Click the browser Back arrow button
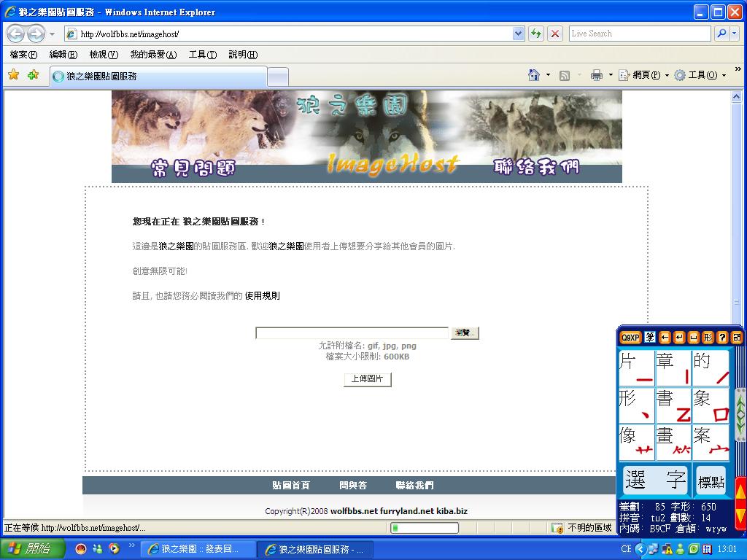The height and width of the screenshot is (560, 747). coord(16,34)
